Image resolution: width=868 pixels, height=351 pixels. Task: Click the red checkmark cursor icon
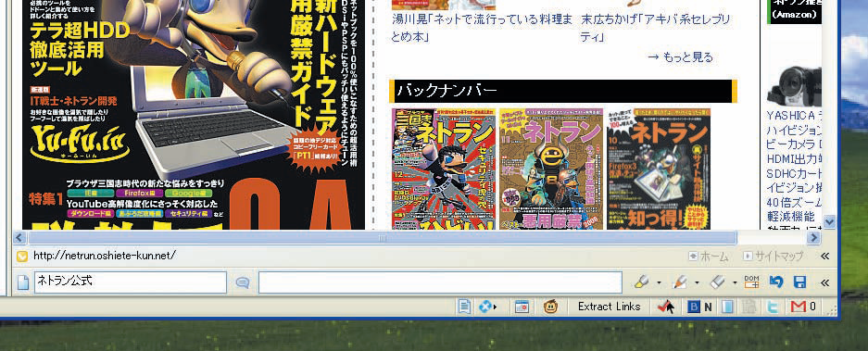click(665, 307)
